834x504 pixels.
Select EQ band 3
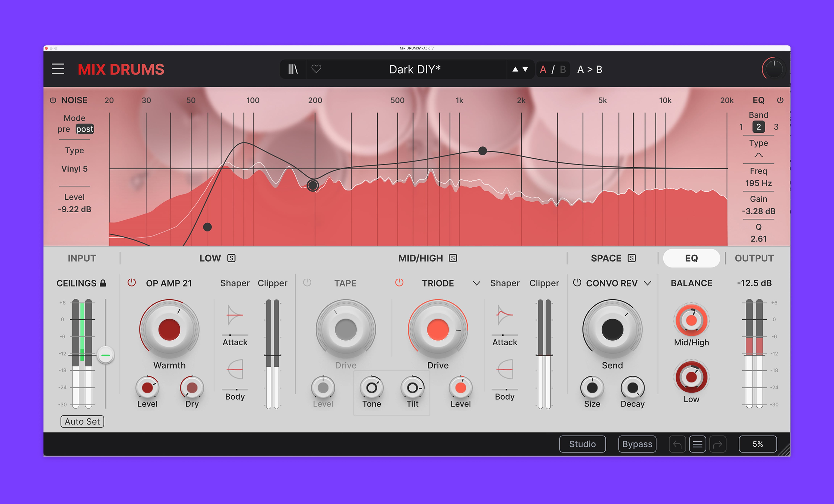pyautogui.click(x=776, y=127)
